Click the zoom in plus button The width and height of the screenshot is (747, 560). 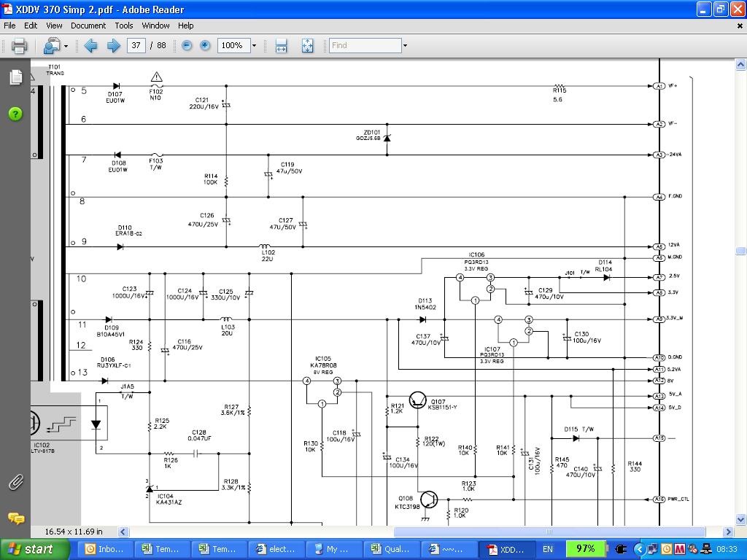(x=205, y=46)
